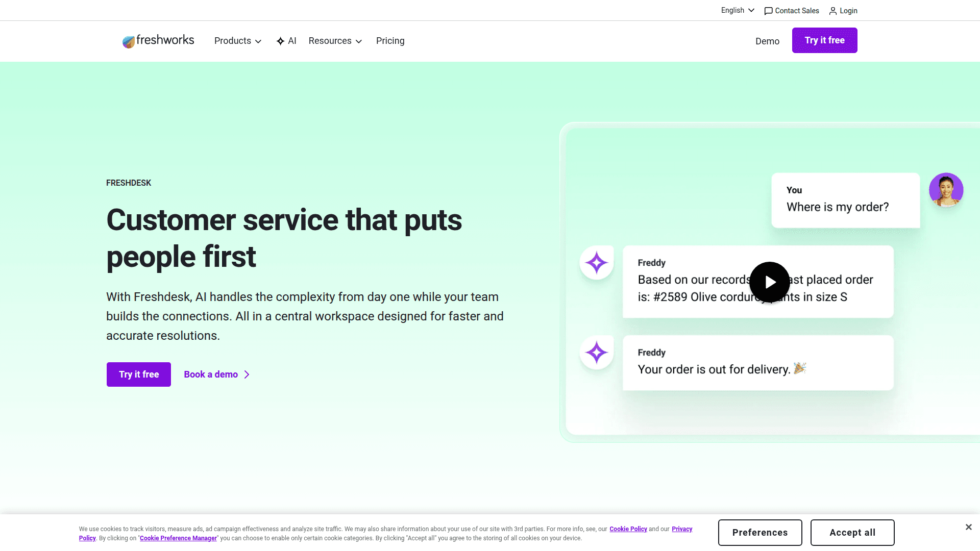Click the Contact Sales chat bubble icon
The width and height of the screenshot is (980, 551).
pyautogui.click(x=768, y=11)
